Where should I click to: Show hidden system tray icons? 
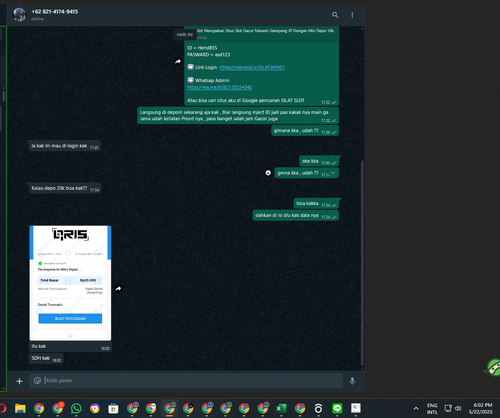pyautogui.click(x=416, y=408)
